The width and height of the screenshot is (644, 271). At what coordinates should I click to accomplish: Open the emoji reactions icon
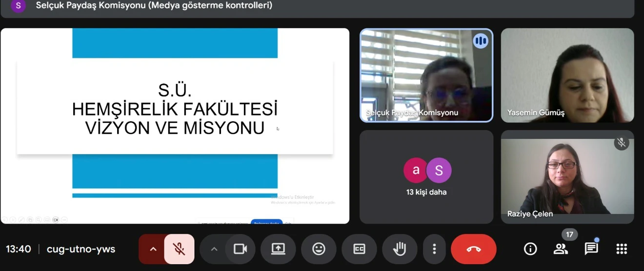[319, 249]
